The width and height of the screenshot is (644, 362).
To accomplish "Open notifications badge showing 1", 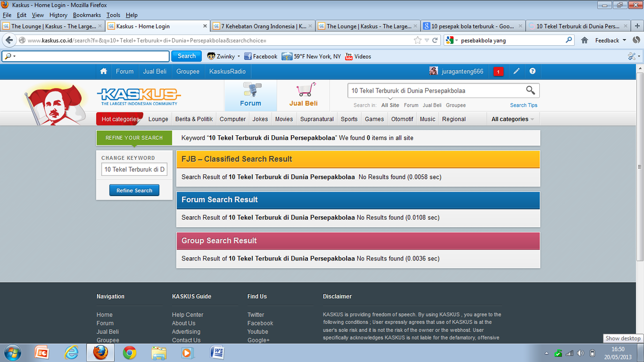I will tap(498, 71).
